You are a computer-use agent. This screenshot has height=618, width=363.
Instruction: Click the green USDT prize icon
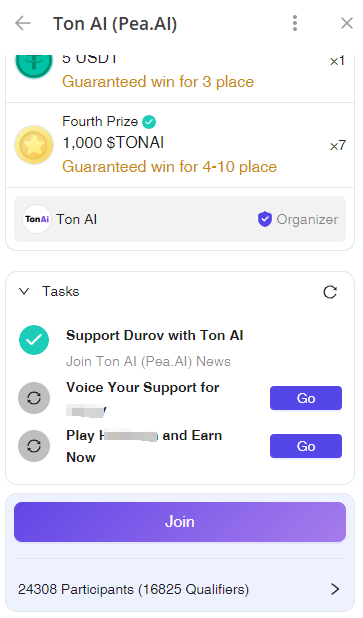coord(34,63)
